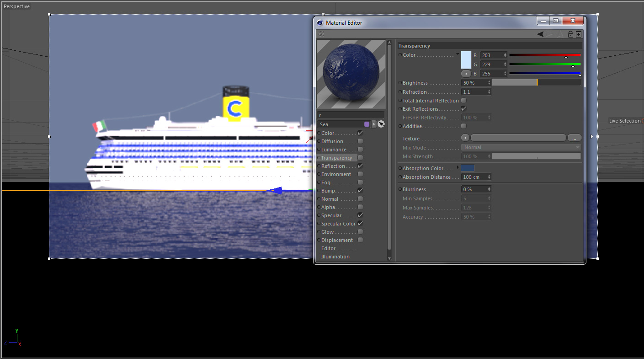Uncheck the Bump channel checkbox
Image resolution: width=644 pixels, height=359 pixels.
pos(360,191)
